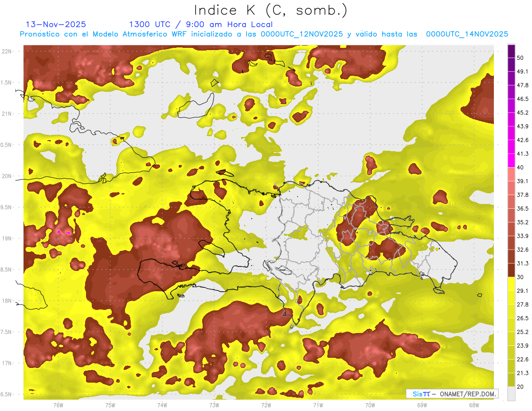Click the '23.9' value on color scale
Viewport: 532px width, 411px height.
click(x=523, y=346)
